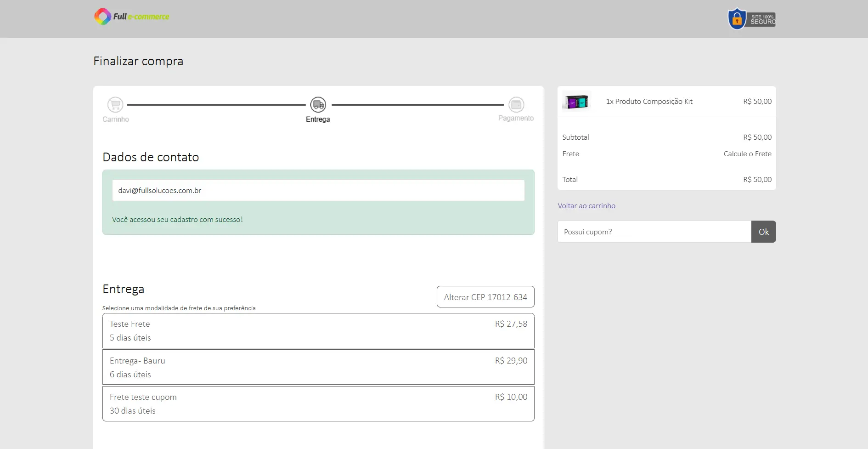The image size is (868, 449).
Task: Apply coupon with the Ok button
Action: click(x=764, y=232)
